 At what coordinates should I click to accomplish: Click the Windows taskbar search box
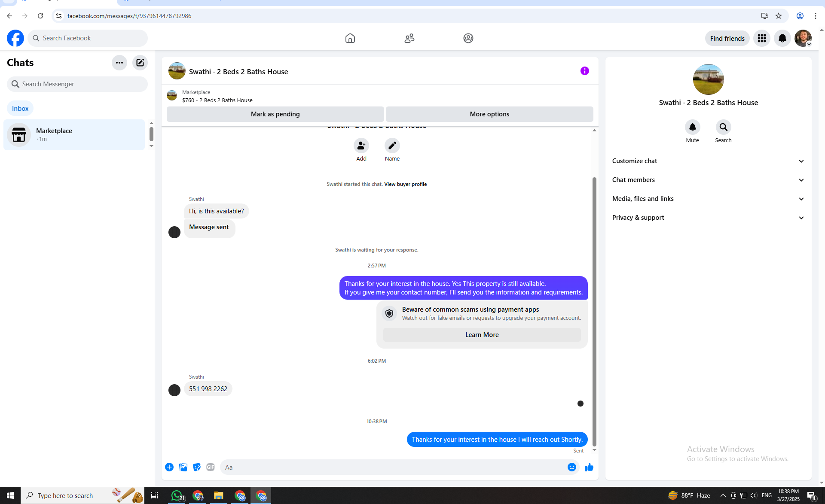click(x=82, y=495)
